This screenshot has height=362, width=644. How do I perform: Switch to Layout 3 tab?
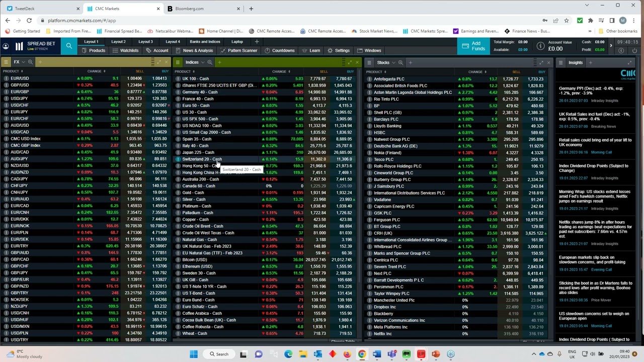point(145,42)
